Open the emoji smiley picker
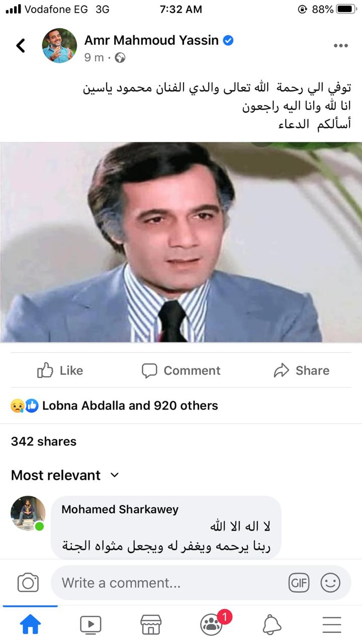The width and height of the screenshot is (362, 644). [x=330, y=583]
